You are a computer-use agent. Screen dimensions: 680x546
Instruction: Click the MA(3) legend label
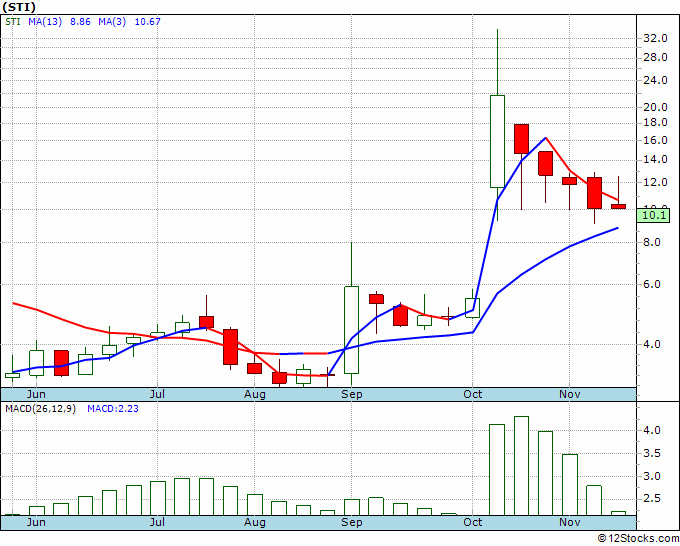coord(112,22)
